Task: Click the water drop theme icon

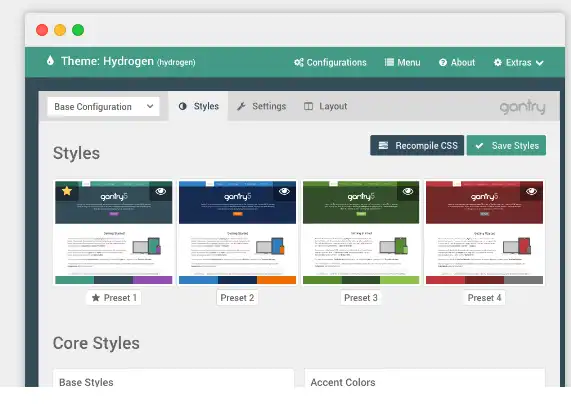Action: 50,60
